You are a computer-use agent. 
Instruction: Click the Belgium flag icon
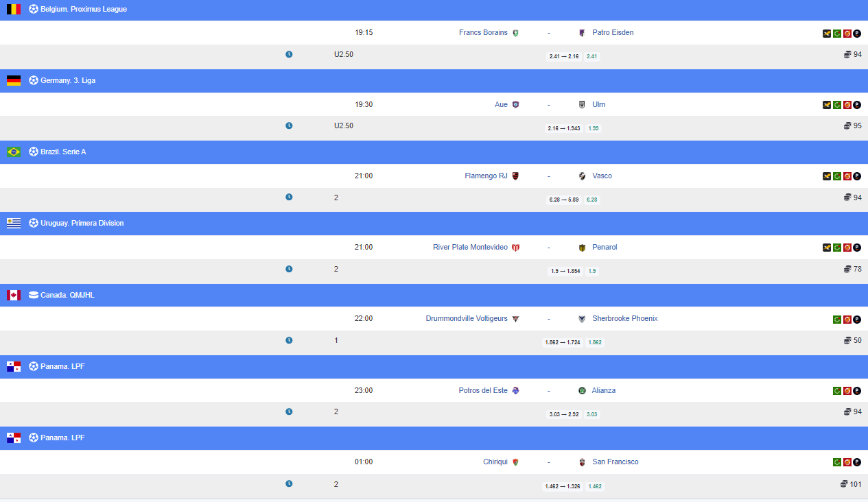14,10
